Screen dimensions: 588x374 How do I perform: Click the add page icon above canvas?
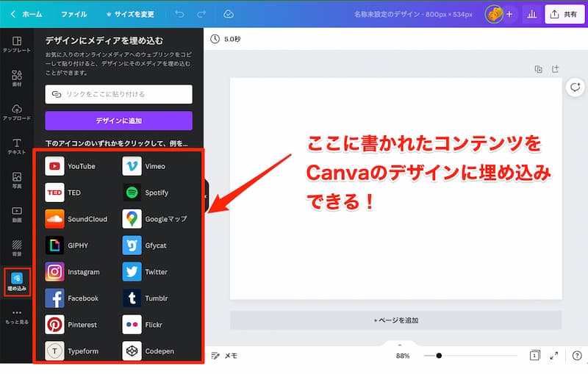coord(555,69)
